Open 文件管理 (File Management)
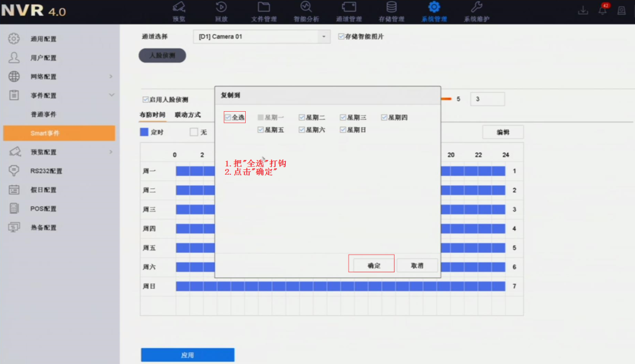 [263, 11]
